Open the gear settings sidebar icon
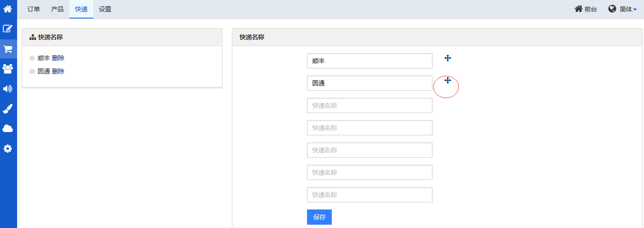 tap(8, 149)
